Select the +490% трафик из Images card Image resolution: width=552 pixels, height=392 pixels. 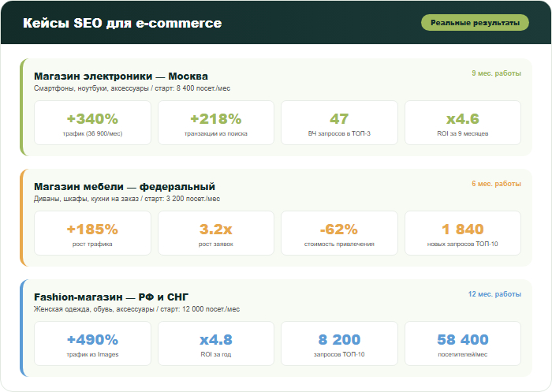pos(93,344)
